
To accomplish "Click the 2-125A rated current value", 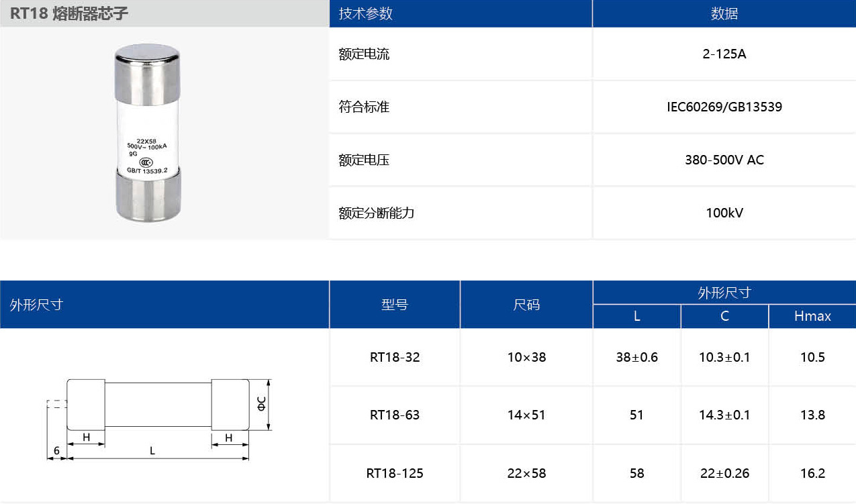I will [x=724, y=54].
